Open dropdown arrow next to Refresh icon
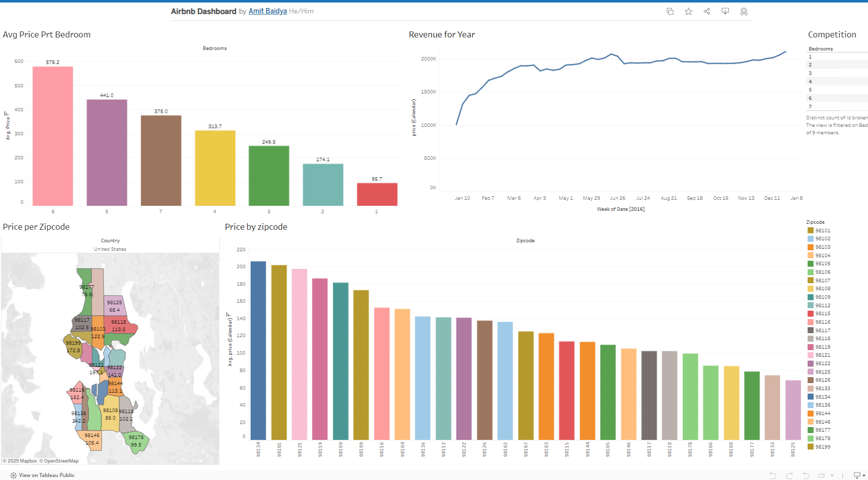The image size is (868, 480). (832, 476)
